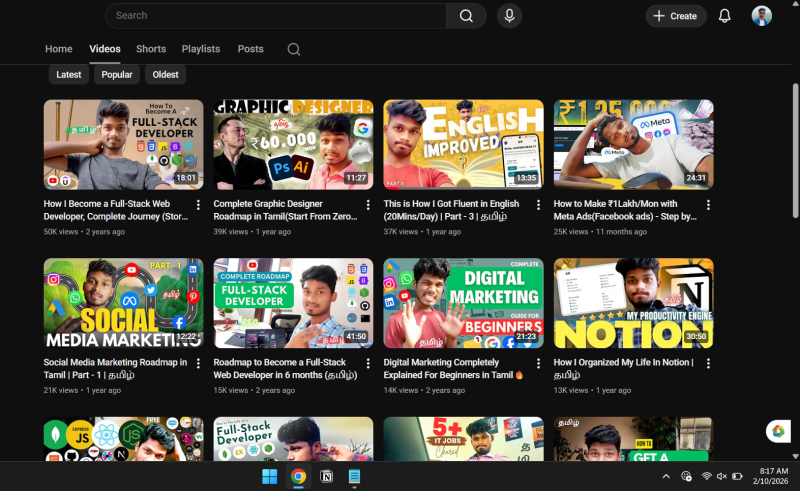Screen dimensions: 800x491
Task: Show hidden system tray icons chevron
Action: [666, 476]
